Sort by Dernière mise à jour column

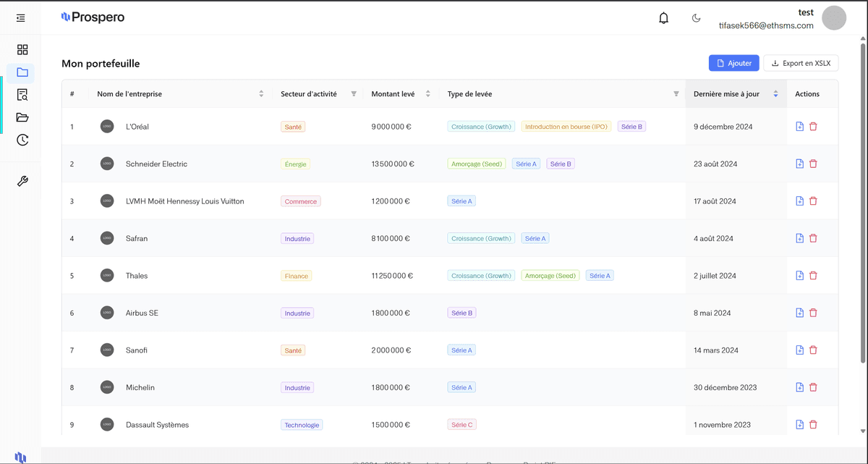click(x=775, y=94)
